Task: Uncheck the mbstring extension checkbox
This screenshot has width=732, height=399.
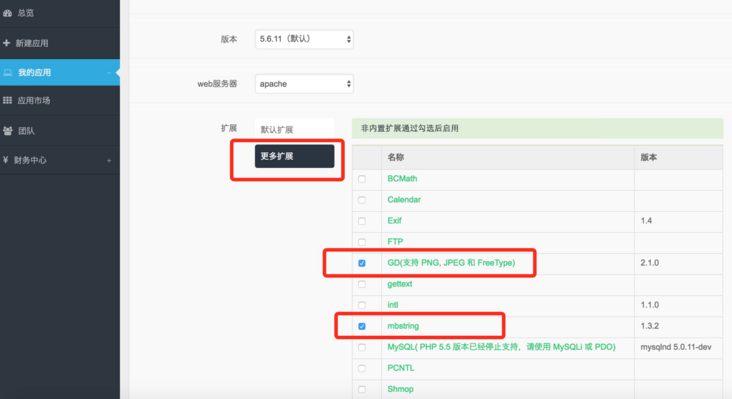Action: [x=362, y=326]
